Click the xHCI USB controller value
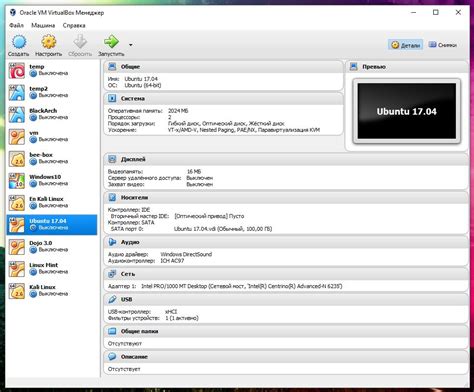This screenshot has height=392, width=474. tap(171, 312)
